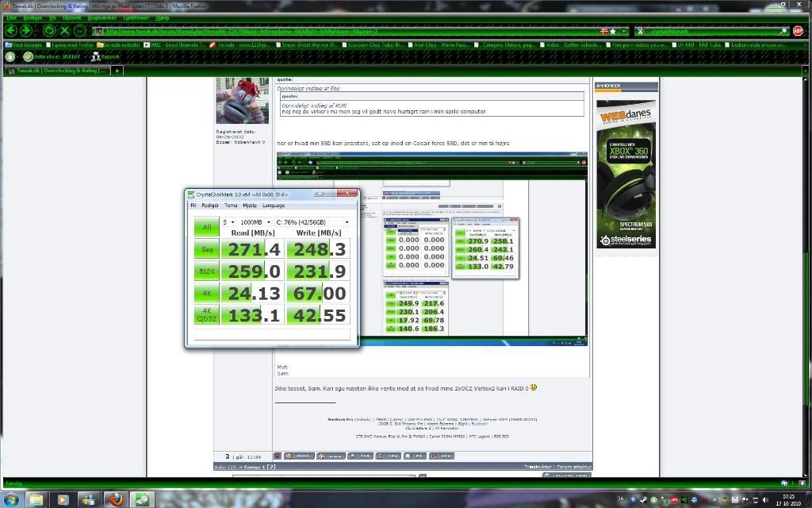Viewport: 812px width, 508px height.
Task: Click the green 4K test button
Action: point(207,294)
